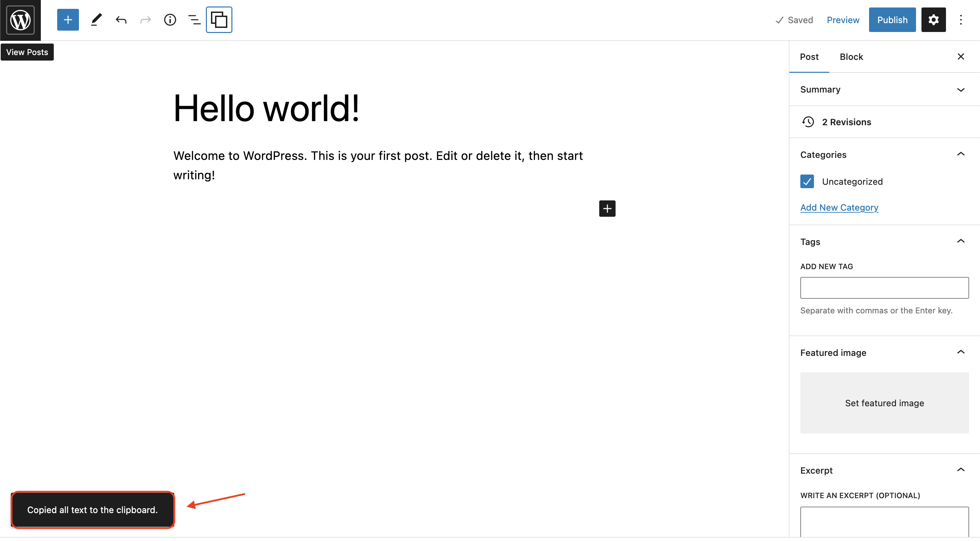Add a block with the black plus button

click(x=607, y=209)
